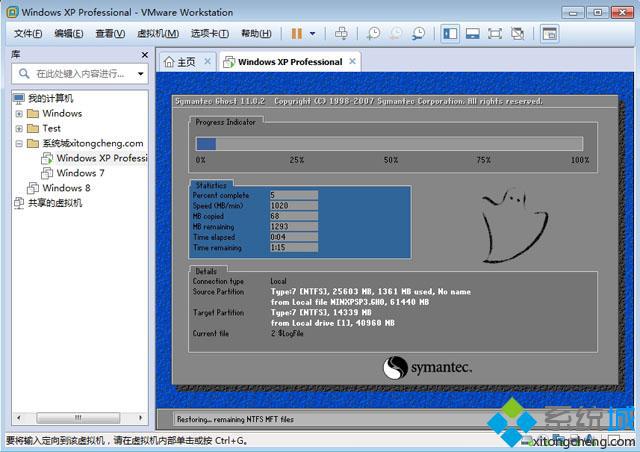Revert to snapshot toolbar icon
640x452 pixels.
(396, 33)
